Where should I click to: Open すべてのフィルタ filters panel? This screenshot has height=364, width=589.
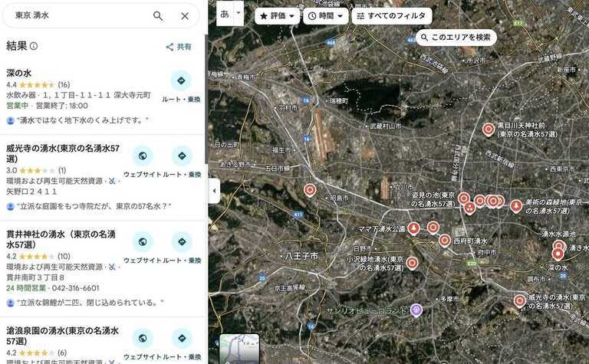tap(391, 16)
